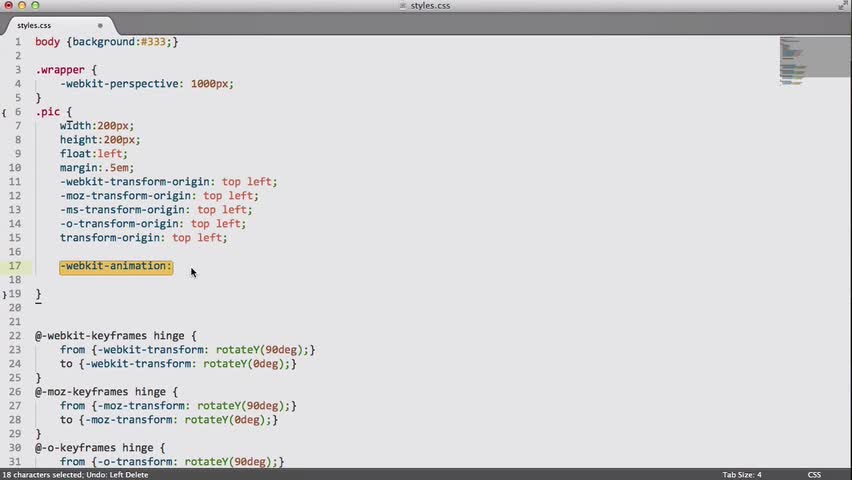Click the unprefixed transform-origin line 15
The width and height of the screenshot is (852, 480).
(x=143, y=238)
